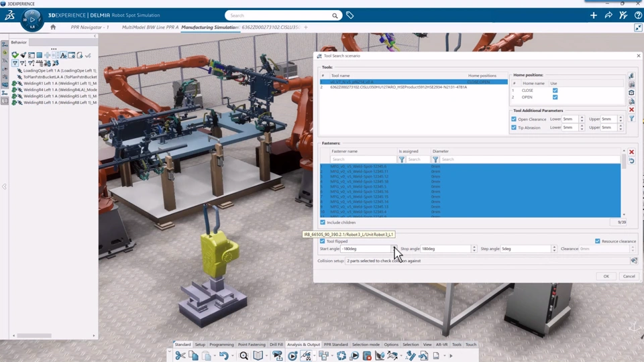Click the Open Clearance Upper value stepper

(x=621, y=119)
